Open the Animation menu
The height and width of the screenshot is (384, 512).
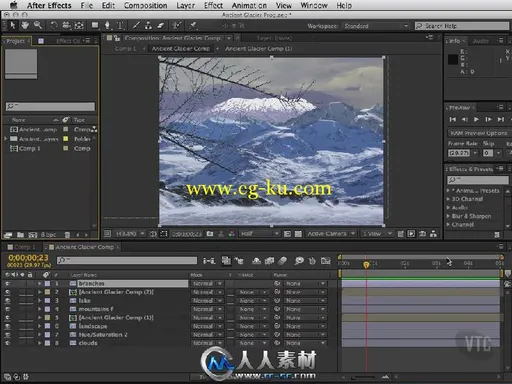coord(249,5)
